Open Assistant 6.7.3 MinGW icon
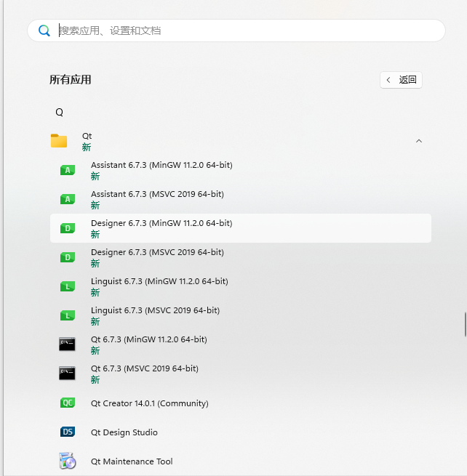 coord(68,170)
